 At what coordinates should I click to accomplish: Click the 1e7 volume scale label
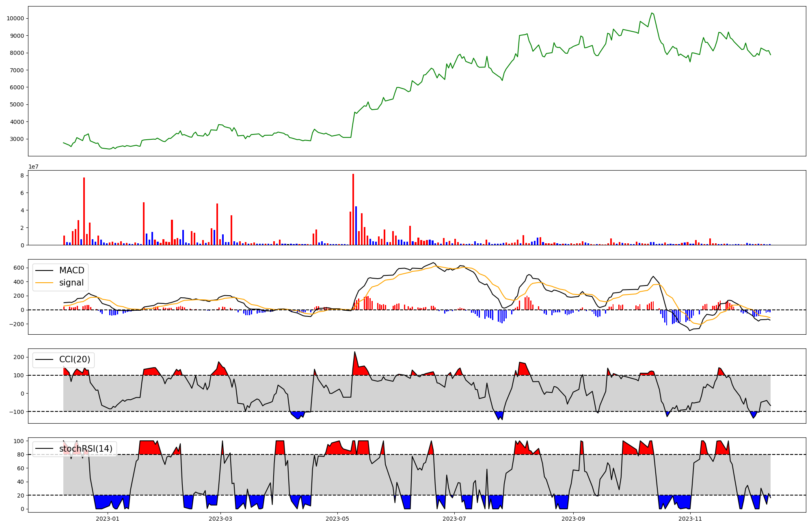33,167
